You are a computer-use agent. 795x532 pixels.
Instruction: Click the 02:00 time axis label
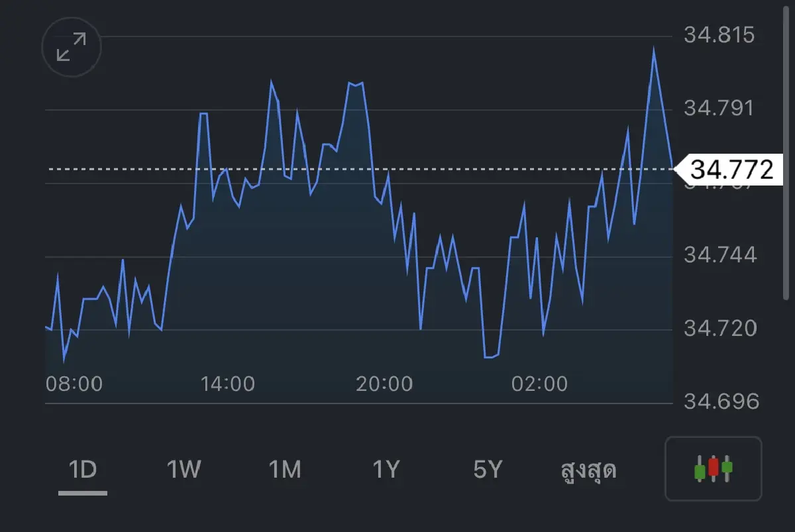coord(539,384)
